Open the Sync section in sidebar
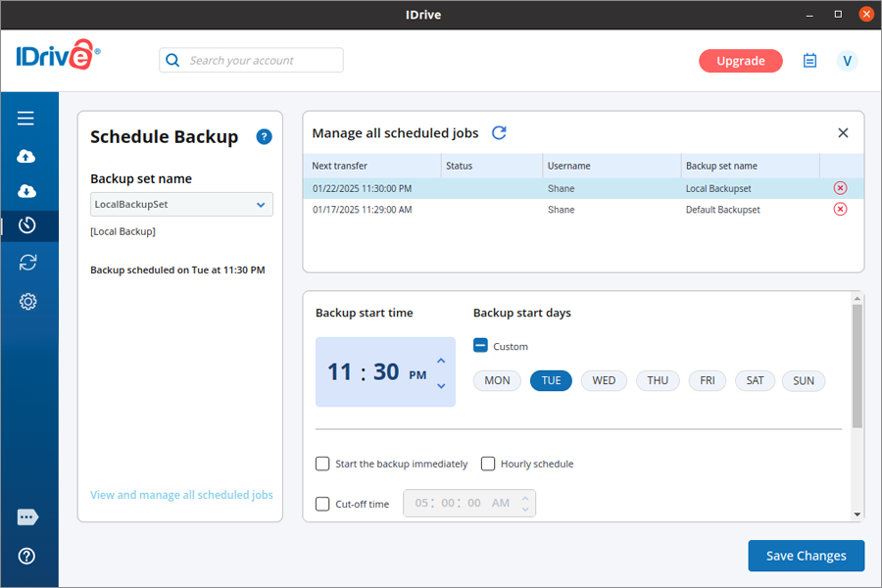Screen dimensions: 882x588 coord(27,262)
